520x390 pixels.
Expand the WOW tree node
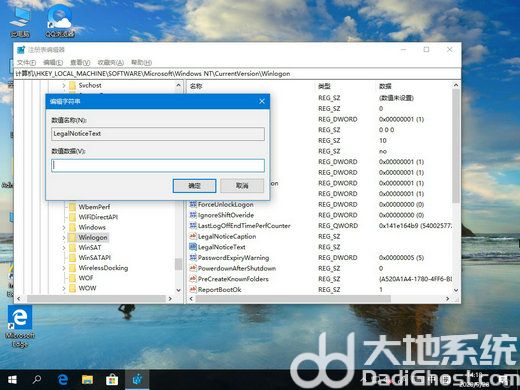tap(64, 288)
